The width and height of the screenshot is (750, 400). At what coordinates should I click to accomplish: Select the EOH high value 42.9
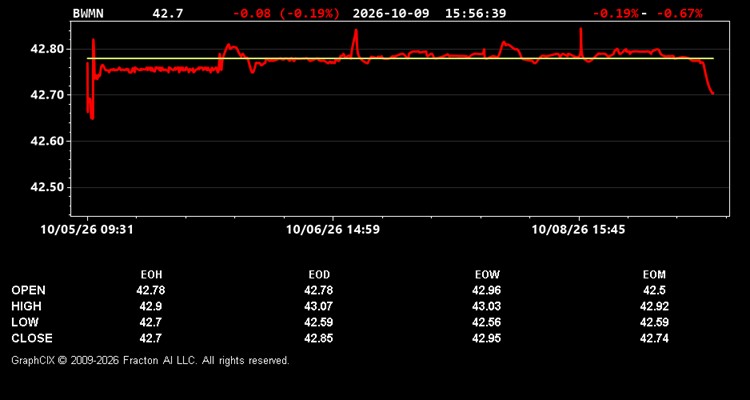[x=151, y=306]
